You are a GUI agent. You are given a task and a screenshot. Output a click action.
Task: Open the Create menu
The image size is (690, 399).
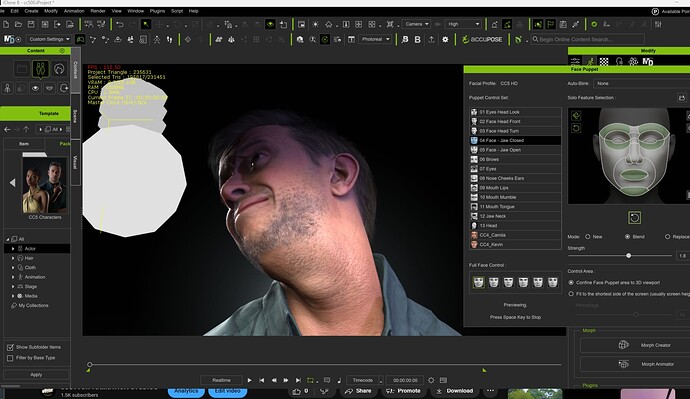31,11
